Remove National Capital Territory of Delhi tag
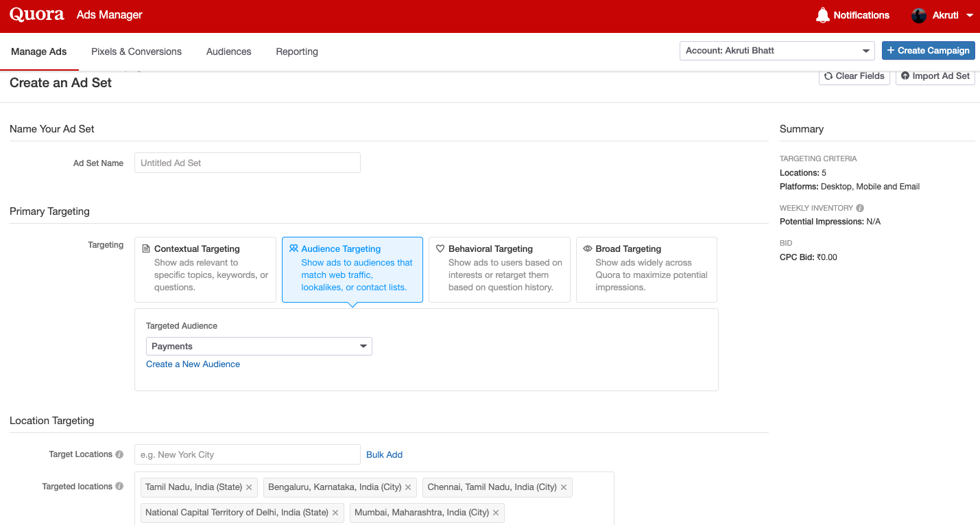The width and height of the screenshot is (980, 525). (x=335, y=513)
